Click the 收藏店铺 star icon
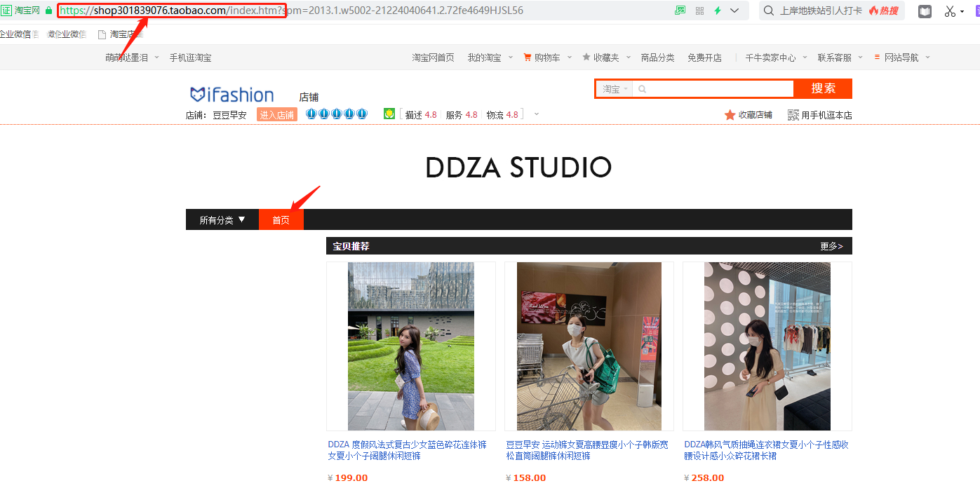980x495 pixels. click(x=730, y=115)
